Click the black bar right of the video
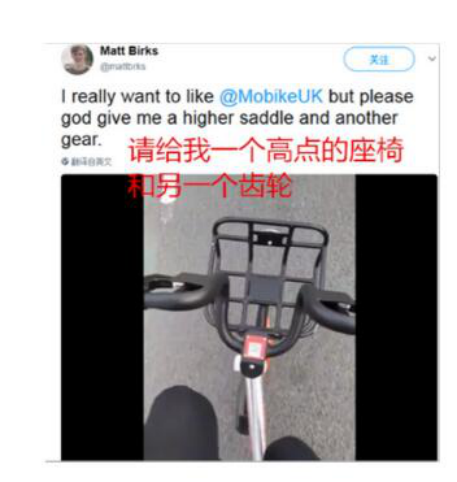457x482 pixels. point(396,317)
